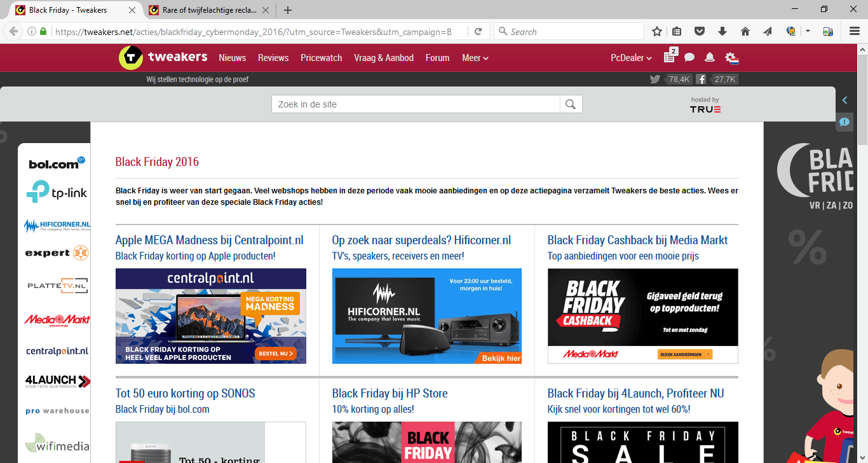Screen dimensions: 868x463
Task: Click the Twitter follower count 78,4K
Action: pos(679,79)
